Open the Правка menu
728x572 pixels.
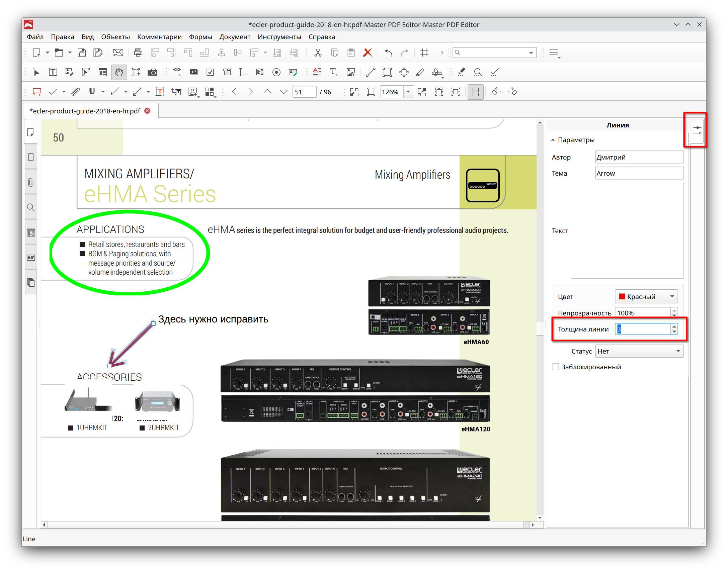(x=62, y=37)
